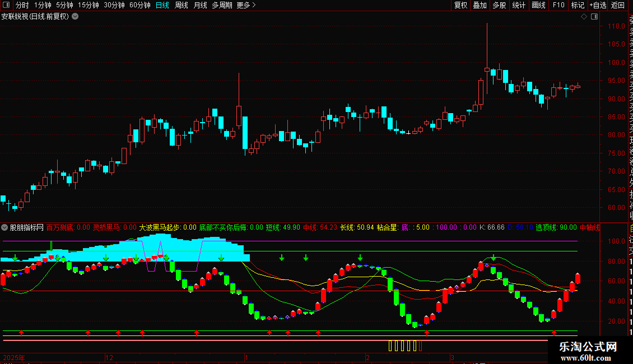Viewport: 633px width, 364px height.
Task: Toggle right side panel icon
Action: click(594, 17)
